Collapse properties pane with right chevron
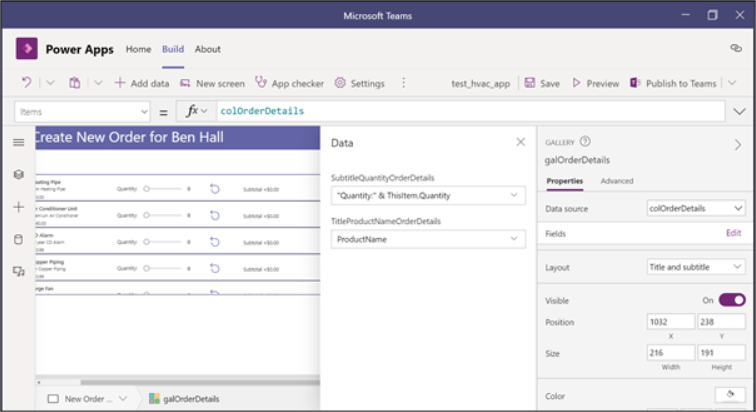The width and height of the screenshot is (756, 412). [738, 145]
